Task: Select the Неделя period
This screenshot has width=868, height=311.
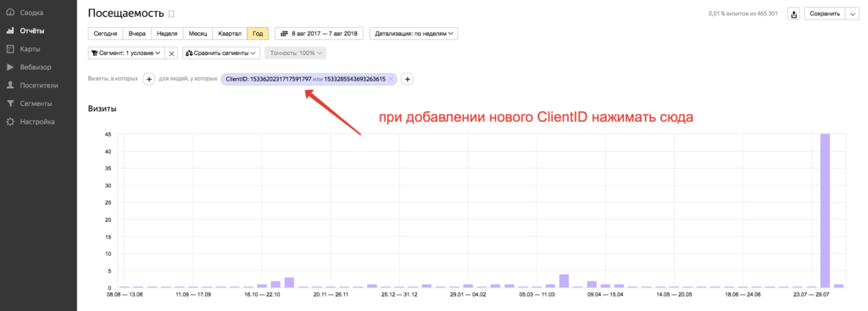Action: 167,34
